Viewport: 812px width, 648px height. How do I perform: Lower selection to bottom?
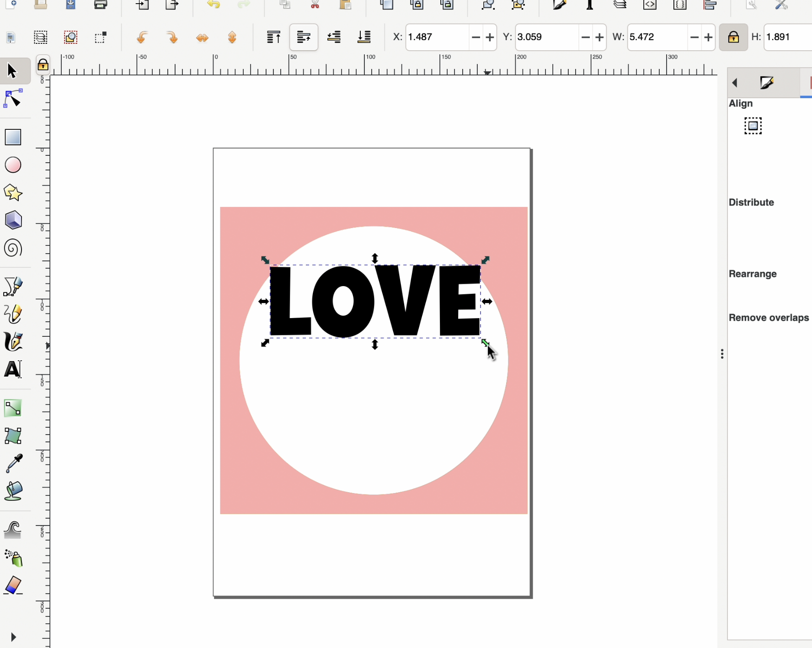point(364,37)
